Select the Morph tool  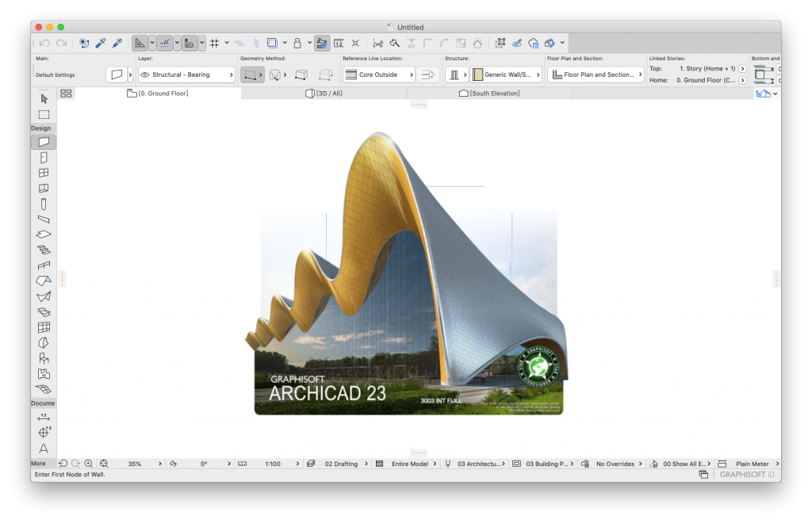(x=44, y=312)
